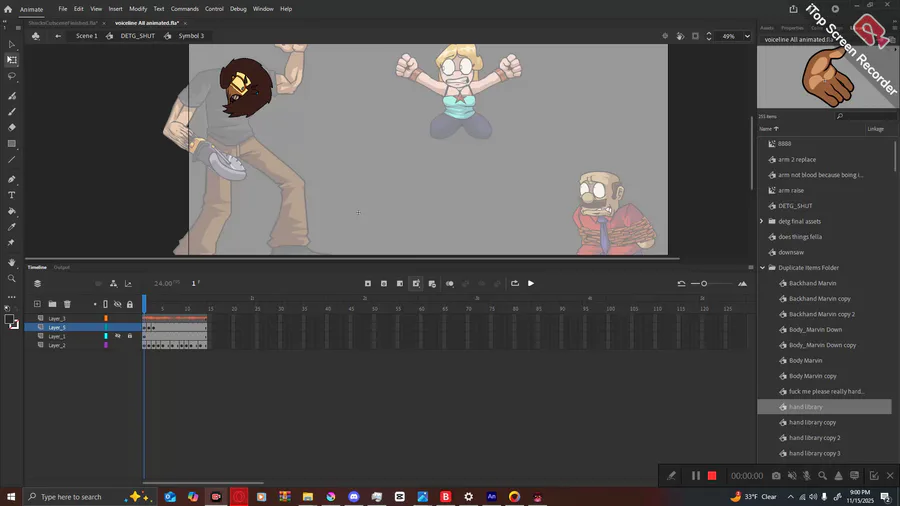Pause the iTop screen recording
This screenshot has height=506, width=900.
click(696, 476)
